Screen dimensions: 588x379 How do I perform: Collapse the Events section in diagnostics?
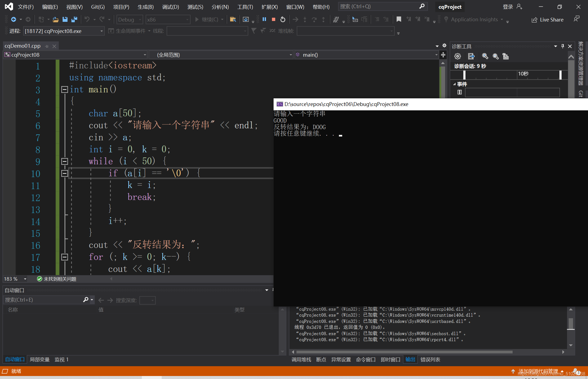[454, 84]
